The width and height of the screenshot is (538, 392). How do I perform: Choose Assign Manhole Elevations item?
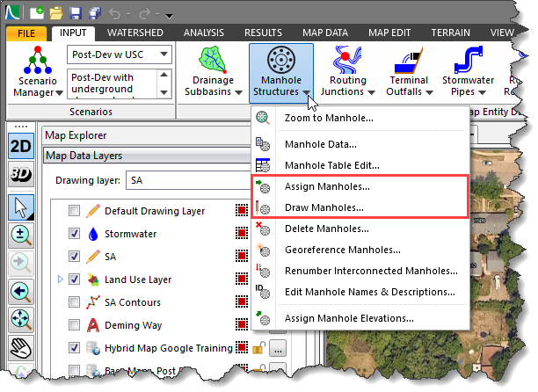(360, 318)
